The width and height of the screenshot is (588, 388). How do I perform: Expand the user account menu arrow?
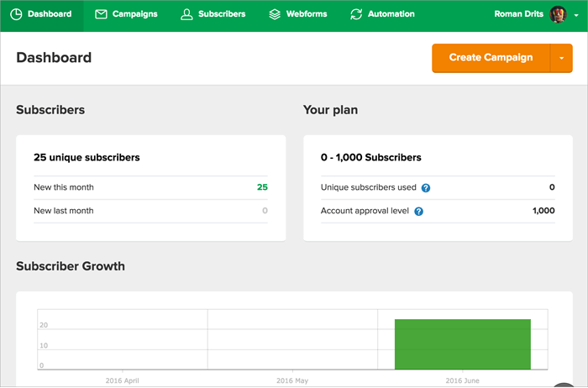point(576,15)
